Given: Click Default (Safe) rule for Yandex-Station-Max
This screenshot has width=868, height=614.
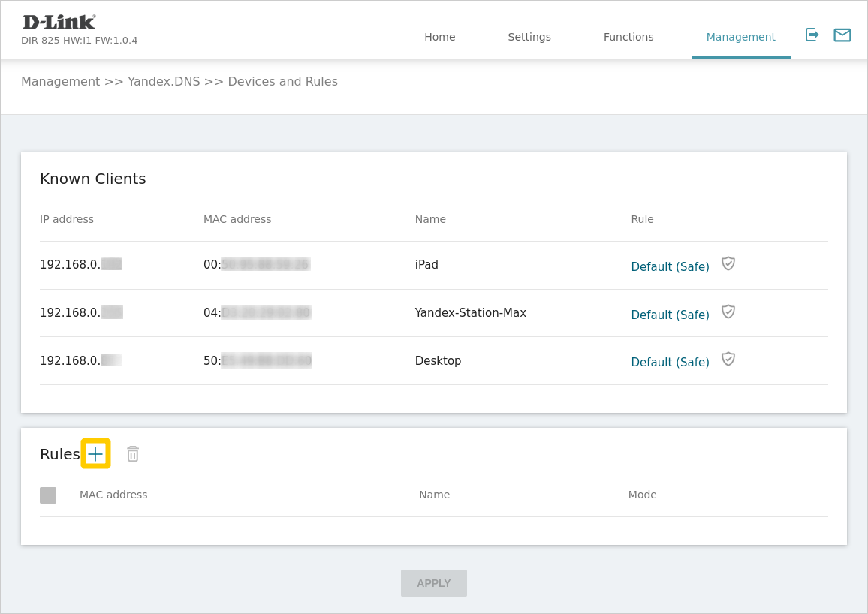Looking at the screenshot, I should pyautogui.click(x=670, y=315).
